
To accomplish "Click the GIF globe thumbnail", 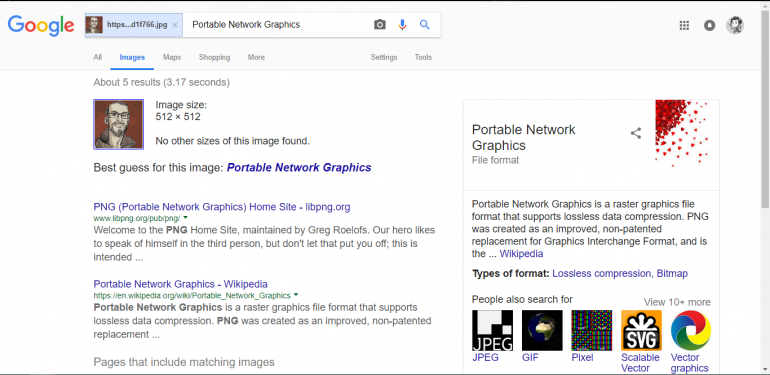I will (x=542, y=330).
